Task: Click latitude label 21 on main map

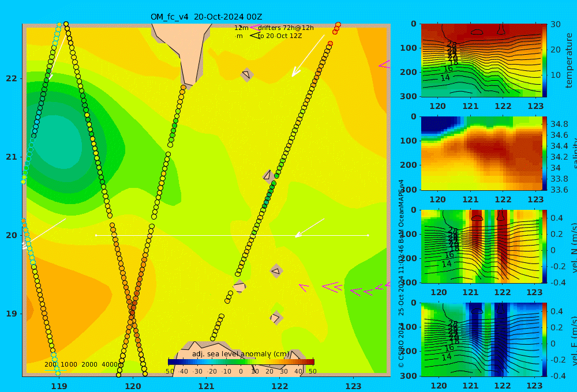Action: click(12, 157)
